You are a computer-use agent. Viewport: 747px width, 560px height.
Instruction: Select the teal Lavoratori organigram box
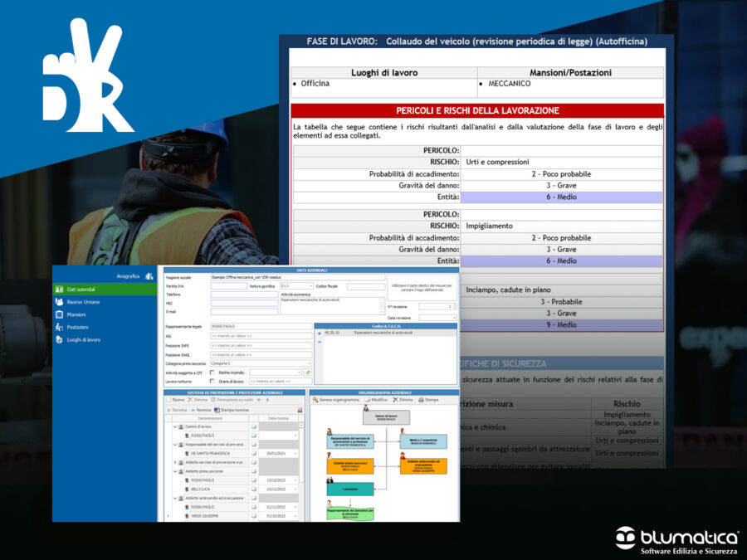(x=350, y=489)
